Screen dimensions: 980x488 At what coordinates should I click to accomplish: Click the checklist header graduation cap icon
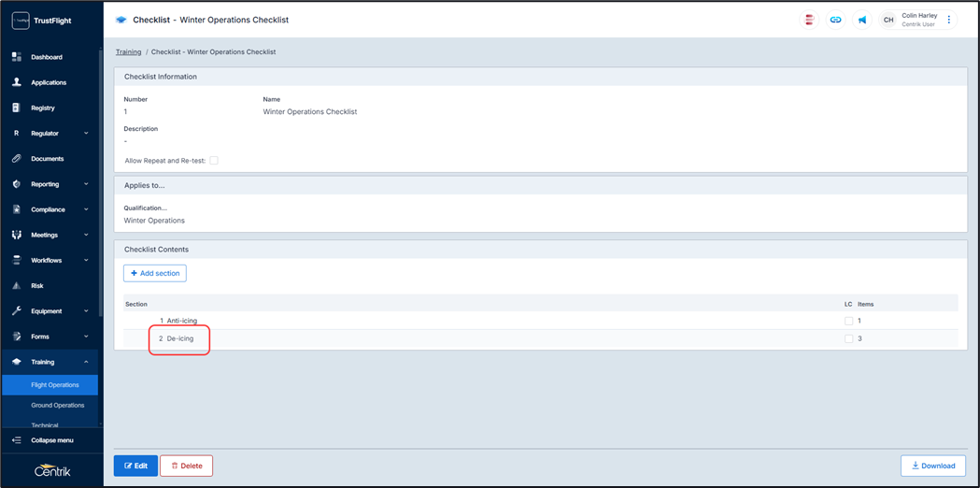coord(121,20)
